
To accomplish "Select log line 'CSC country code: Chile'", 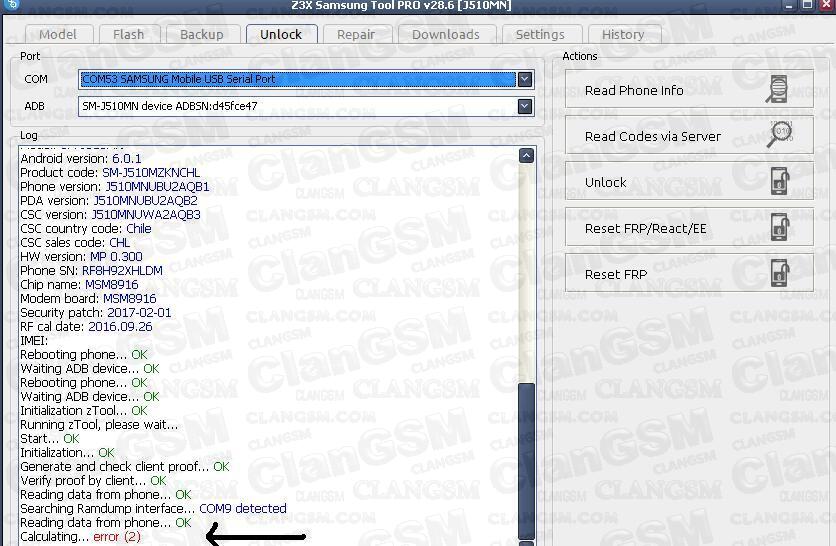I will pyautogui.click(x=86, y=228).
